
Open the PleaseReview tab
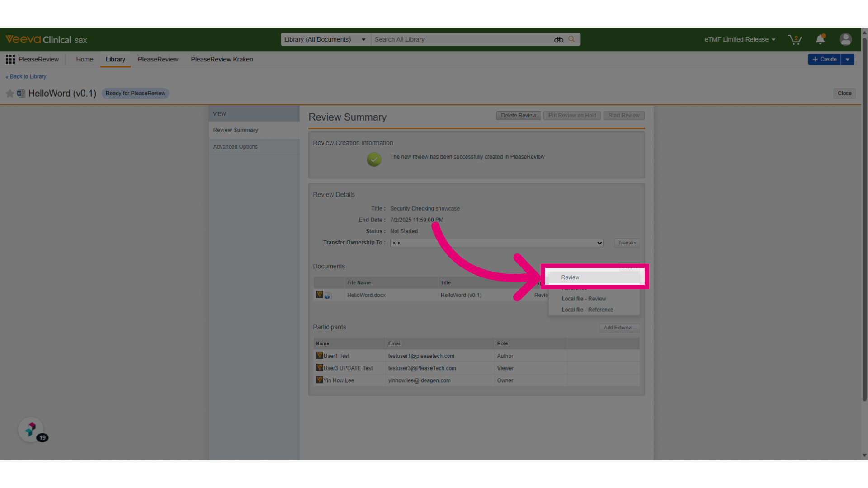pos(158,59)
